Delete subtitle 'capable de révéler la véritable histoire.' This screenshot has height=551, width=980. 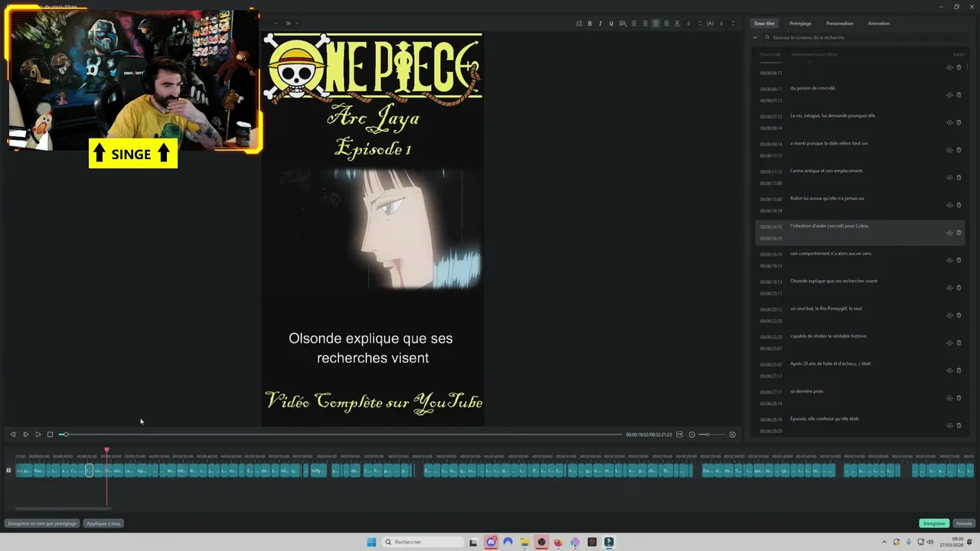pyautogui.click(x=959, y=343)
